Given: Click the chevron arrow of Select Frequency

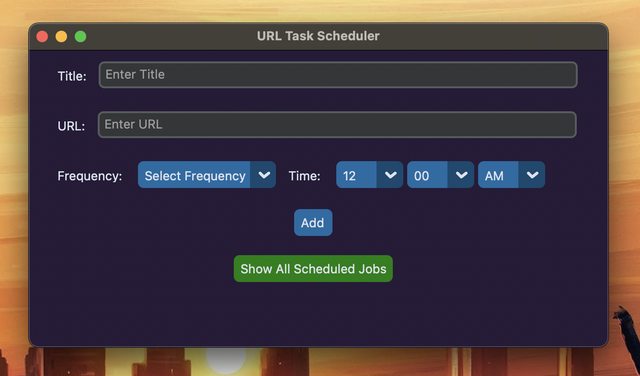Looking at the screenshot, I should 264,175.
